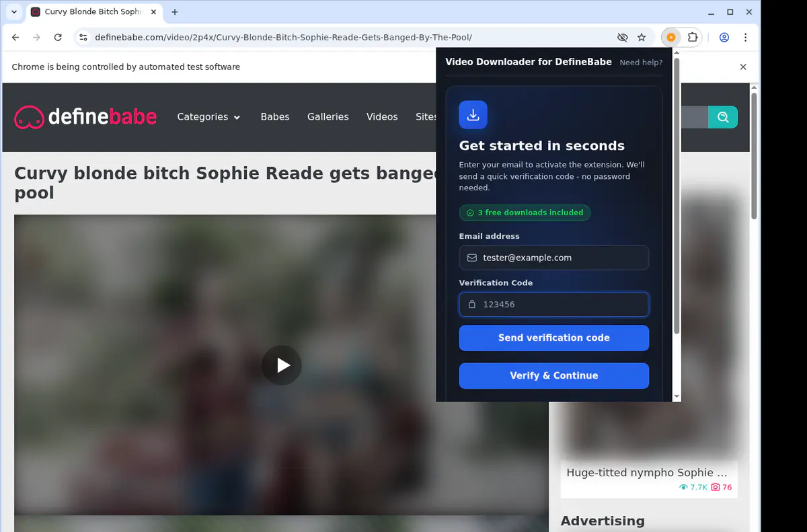Image resolution: width=807 pixels, height=532 pixels.
Task: Click the orange video downloader extension icon
Action: pos(671,38)
